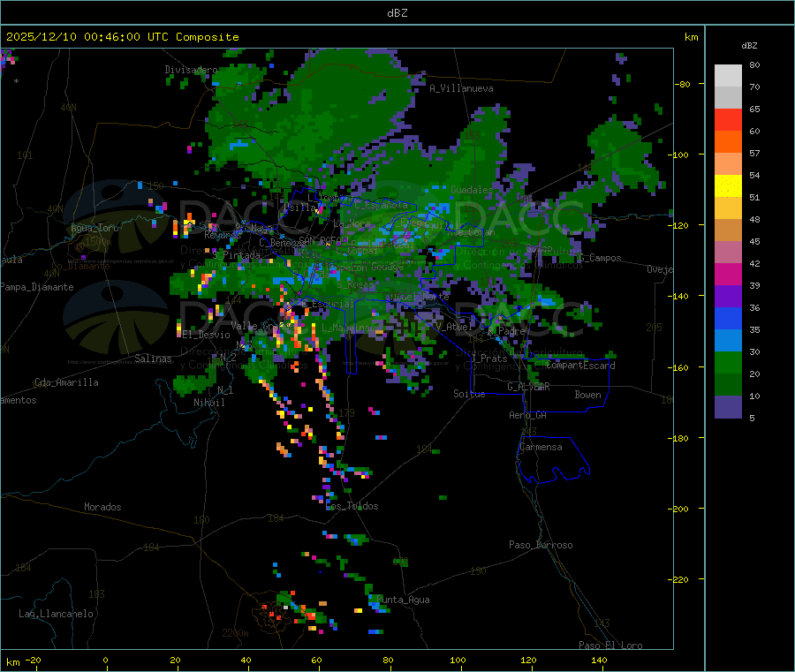This screenshot has width=795, height=672.
Task: Select the 'Punta_Agua' place label
Action: pyautogui.click(x=403, y=600)
